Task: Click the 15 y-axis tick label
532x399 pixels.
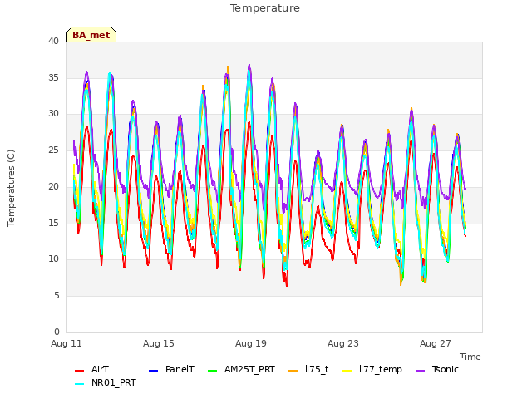Action: [53, 223]
